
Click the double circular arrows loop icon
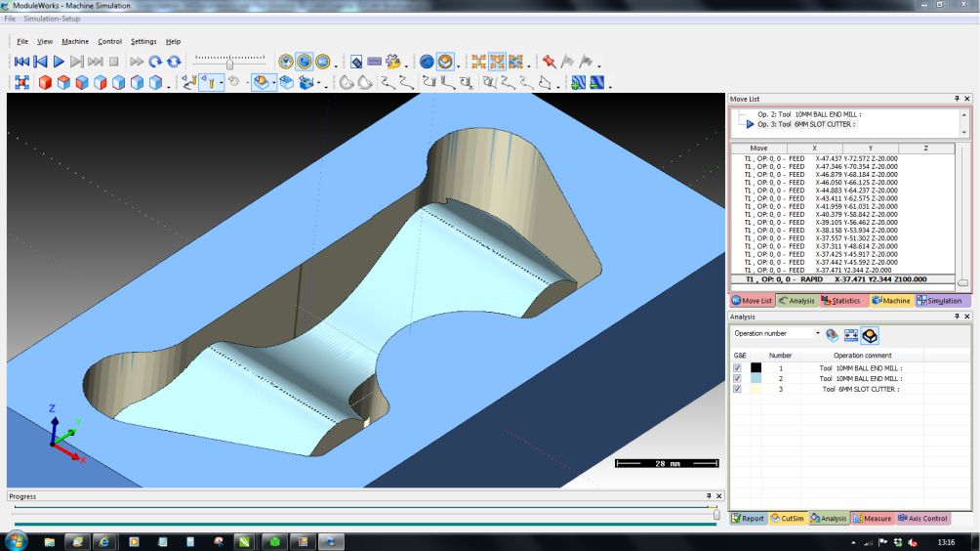(174, 62)
